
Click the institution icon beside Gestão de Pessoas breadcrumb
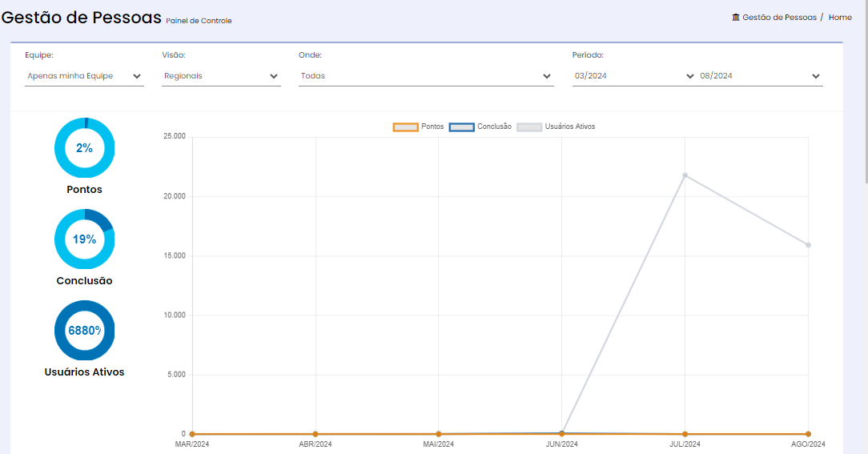tap(736, 17)
